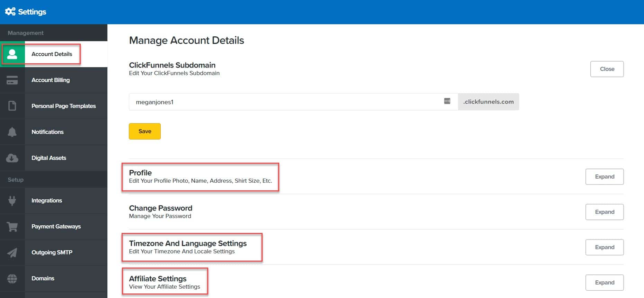Image resolution: width=644 pixels, height=298 pixels.
Task: Click 'Edit Your ClickFunnels Subdomain' description
Action: click(x=174, y=73)
